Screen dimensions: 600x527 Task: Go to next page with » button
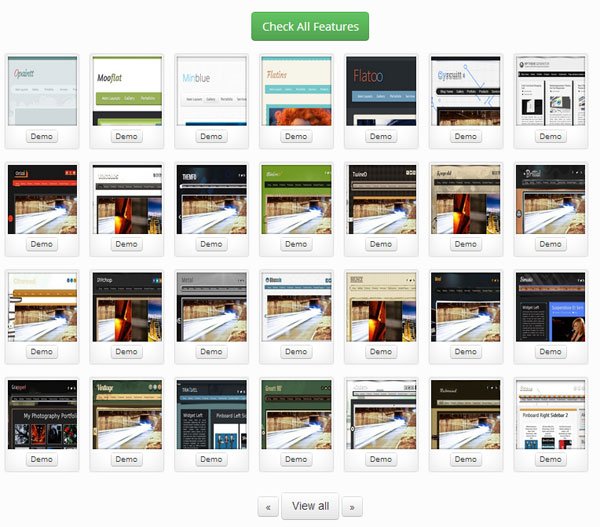point(352,507)
